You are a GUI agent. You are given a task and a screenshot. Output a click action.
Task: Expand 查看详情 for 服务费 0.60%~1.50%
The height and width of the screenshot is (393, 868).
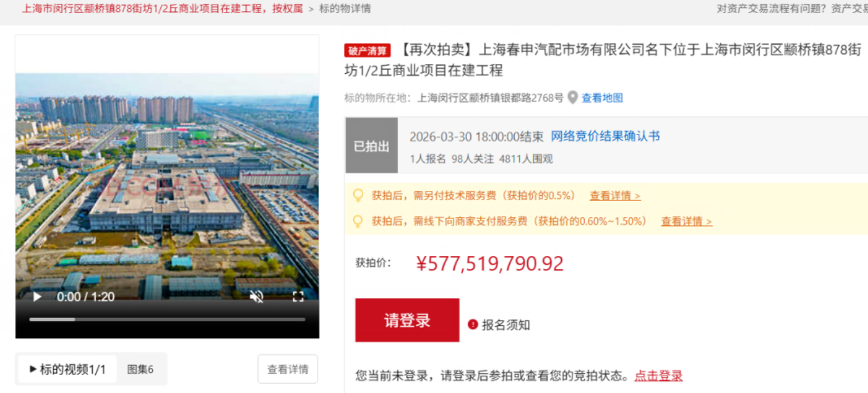(686, 222)
